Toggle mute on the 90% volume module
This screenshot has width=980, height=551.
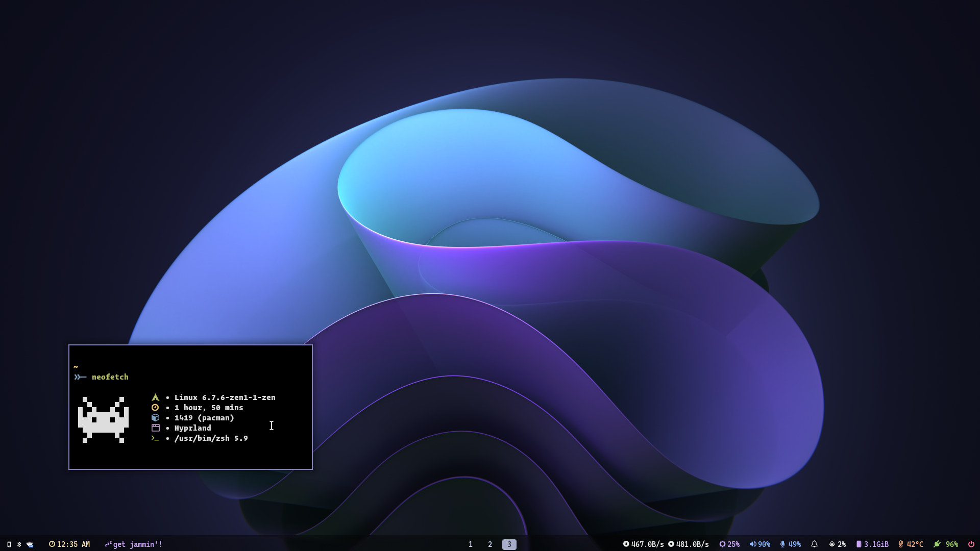pyautogui.click(x=759, y=544)
